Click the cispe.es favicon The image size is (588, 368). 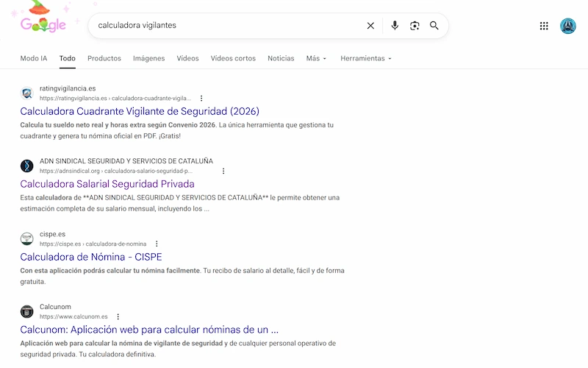click(27, 238)
